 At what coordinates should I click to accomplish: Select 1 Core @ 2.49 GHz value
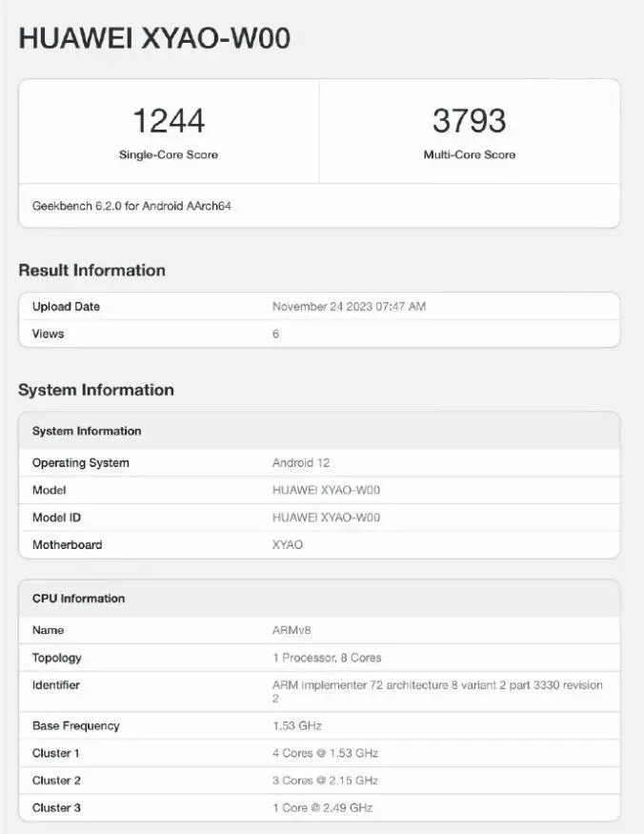click(322, 808)
